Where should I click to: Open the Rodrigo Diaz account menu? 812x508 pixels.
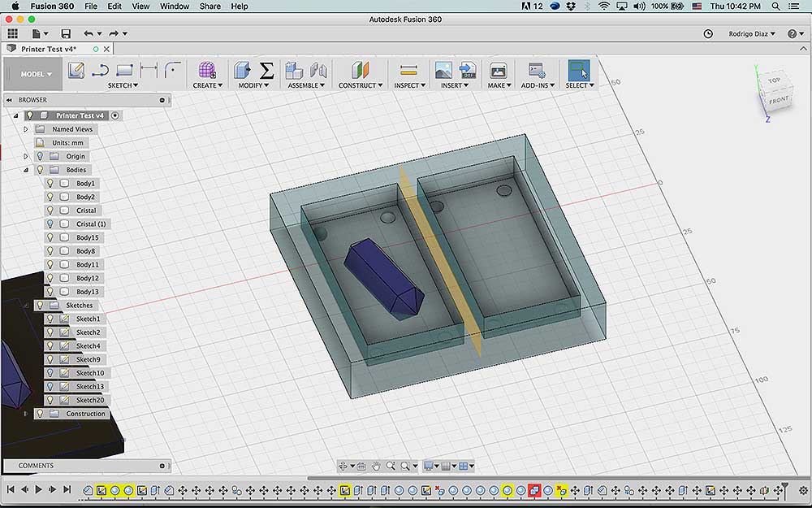coord(751,33)
